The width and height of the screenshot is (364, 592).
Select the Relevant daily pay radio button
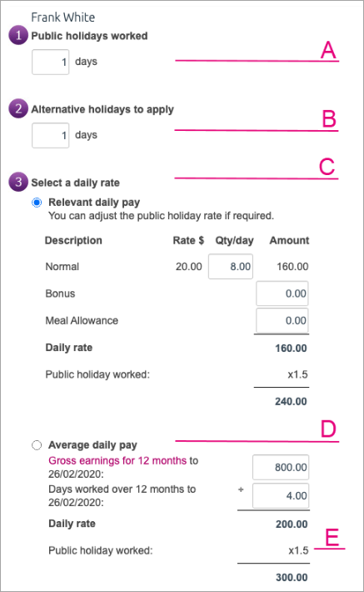[37, 203]
